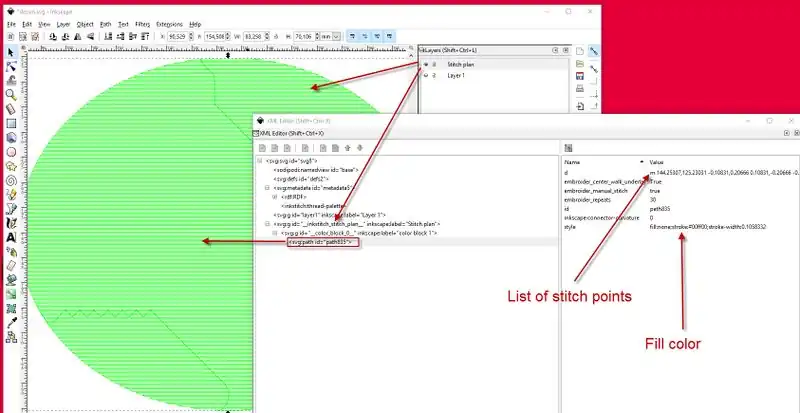Click Rotate 90 counter-clockwise toolbar icon
The height and width of the screenshot is (413, 800).
(x=53, y=36)
